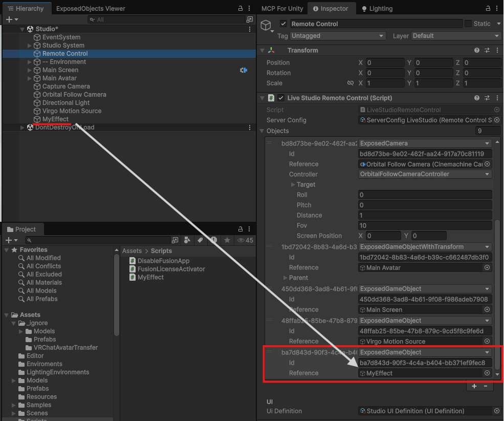
Task: Expand Main Avatar in Hierarchy
Action: coord(30,78)
